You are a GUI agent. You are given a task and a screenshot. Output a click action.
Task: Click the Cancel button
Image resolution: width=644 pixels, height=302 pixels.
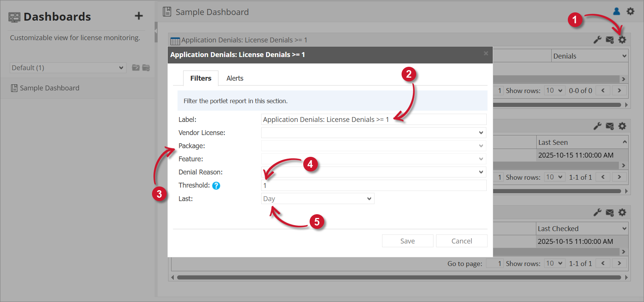[x=462, y=241]
